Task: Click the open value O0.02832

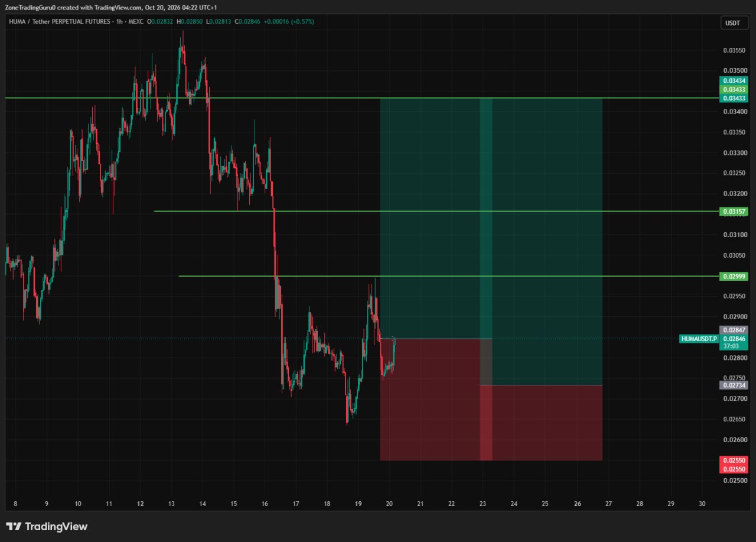Action: [160, 21]
